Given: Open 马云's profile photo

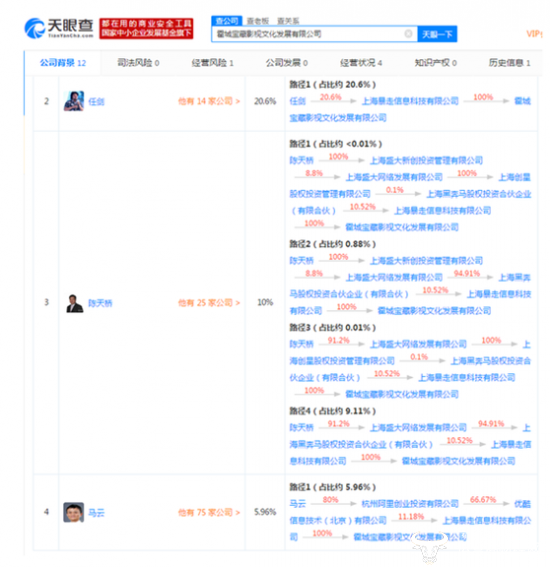Looking at the screenshot, I should [74, 512].
